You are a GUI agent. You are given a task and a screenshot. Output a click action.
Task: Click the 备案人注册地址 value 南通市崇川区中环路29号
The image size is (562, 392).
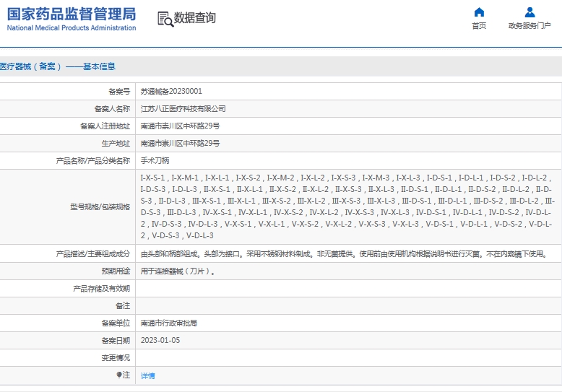click(x=180, y=126)
